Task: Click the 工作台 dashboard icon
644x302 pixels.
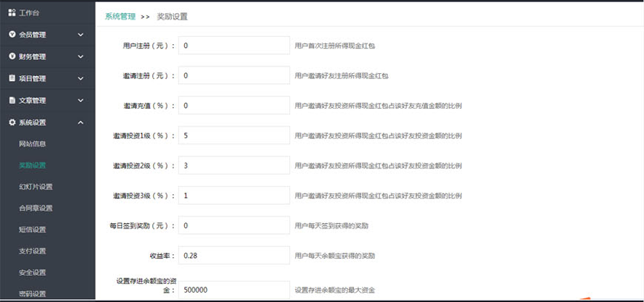Action: point(12,13)
